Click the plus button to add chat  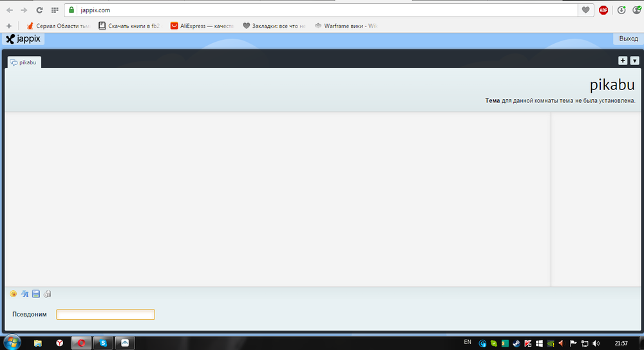coord(623,60)
